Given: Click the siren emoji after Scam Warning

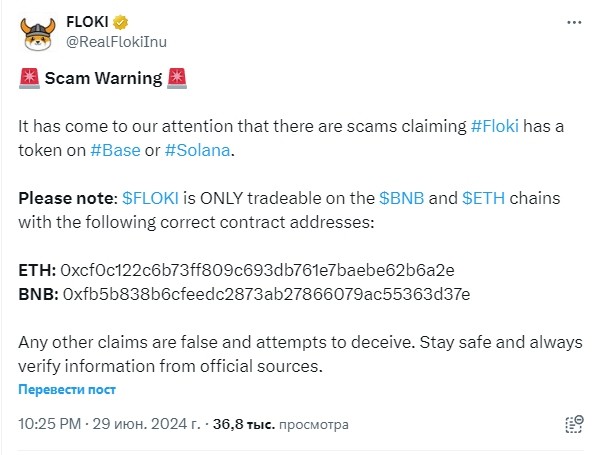Looking at the screenshot, I should (177, 78).
